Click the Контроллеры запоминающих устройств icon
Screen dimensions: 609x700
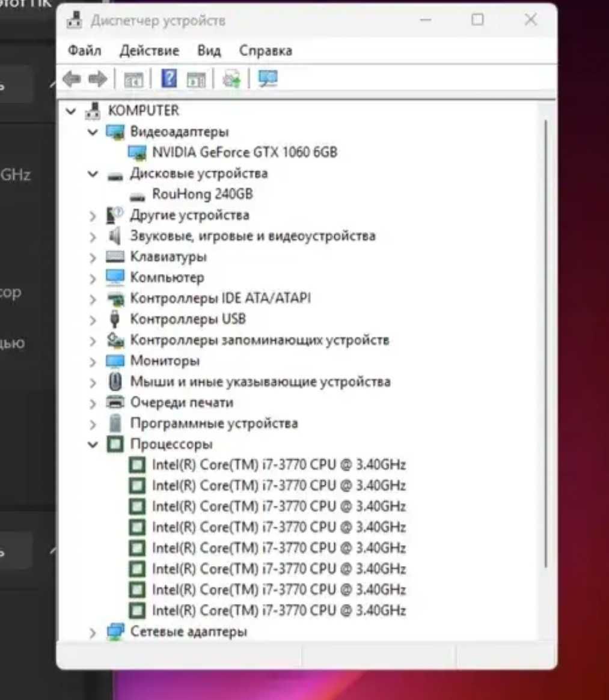(x=115, y=340)
